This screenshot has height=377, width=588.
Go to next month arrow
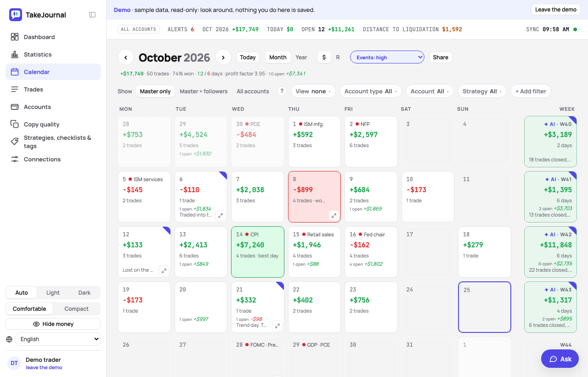pyautogui.click(x=223, y=57)
